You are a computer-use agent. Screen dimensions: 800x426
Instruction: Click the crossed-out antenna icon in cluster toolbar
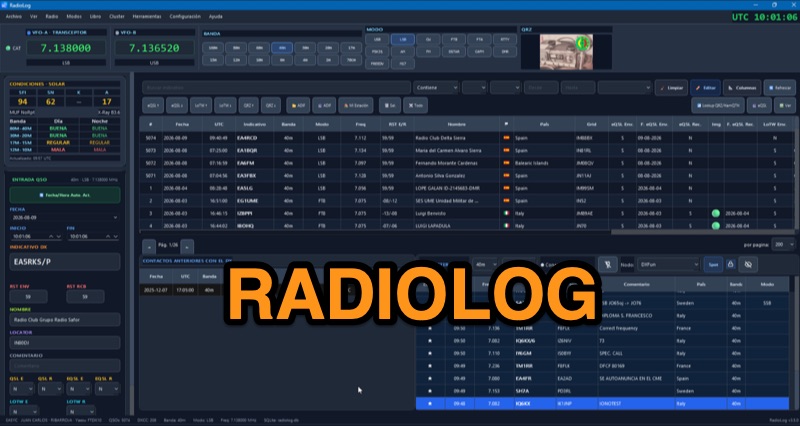607,264
